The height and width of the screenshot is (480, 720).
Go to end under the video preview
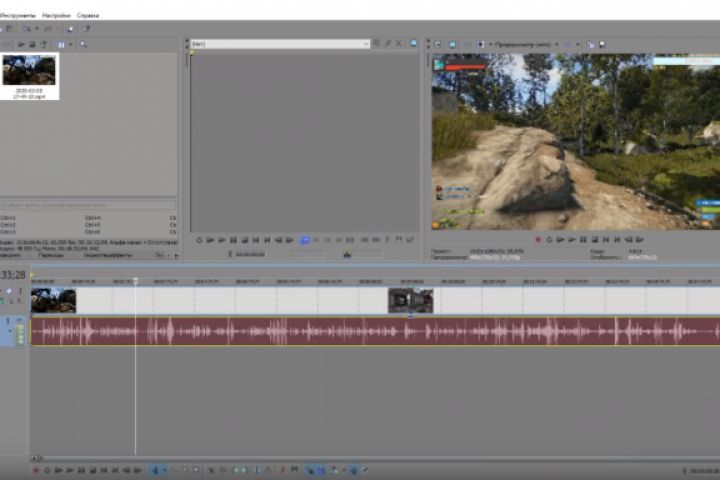[617, 240]
